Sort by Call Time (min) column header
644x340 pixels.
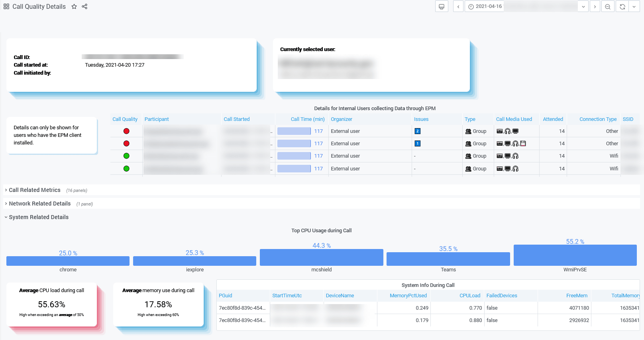point(307,119)
